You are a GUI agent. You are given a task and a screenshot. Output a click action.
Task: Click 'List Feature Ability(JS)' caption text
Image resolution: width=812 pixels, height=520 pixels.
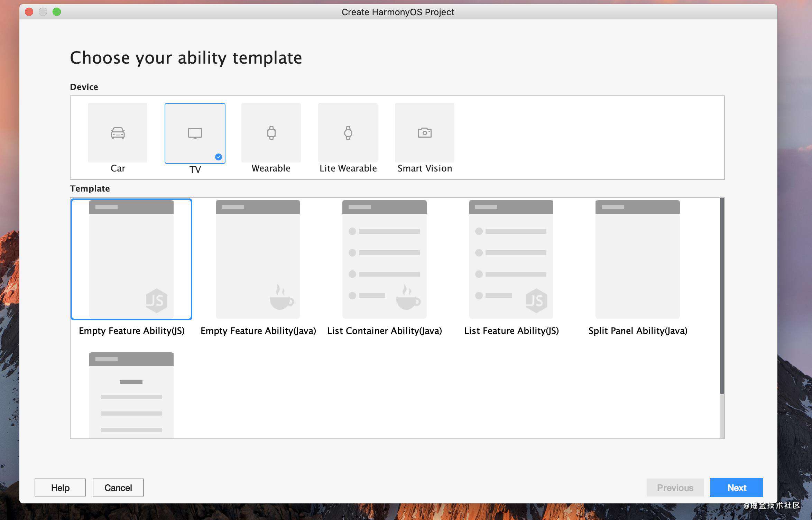point(511,331)
